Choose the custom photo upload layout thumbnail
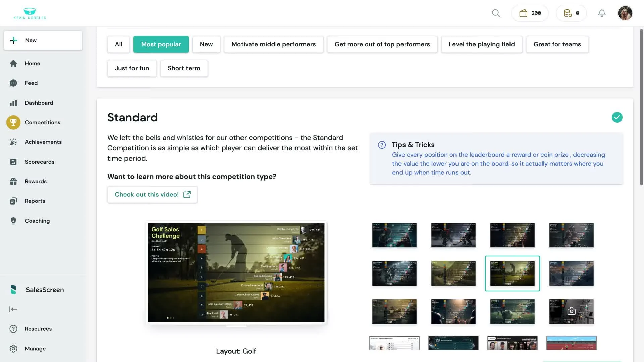Image resolution: width=644 pixels, height=362 pixels. pyautogui.click(x=571, y=311)
